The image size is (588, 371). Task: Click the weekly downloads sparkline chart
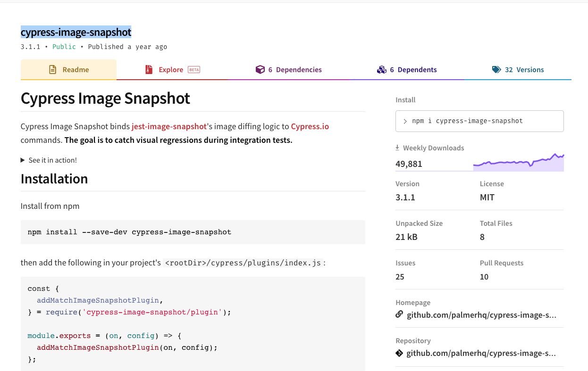pos(519,162)
